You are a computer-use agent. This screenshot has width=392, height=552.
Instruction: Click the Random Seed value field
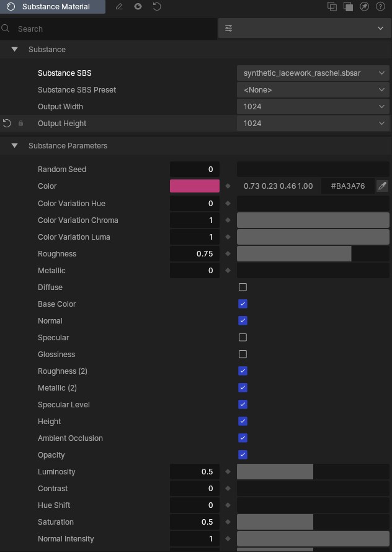pos(194,169)
